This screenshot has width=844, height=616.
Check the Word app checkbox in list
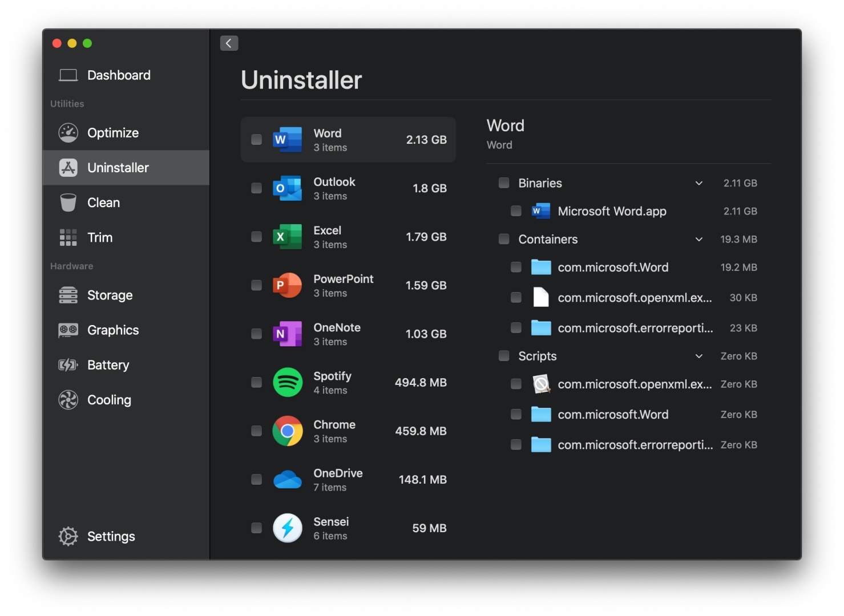[x=257, y=140]
